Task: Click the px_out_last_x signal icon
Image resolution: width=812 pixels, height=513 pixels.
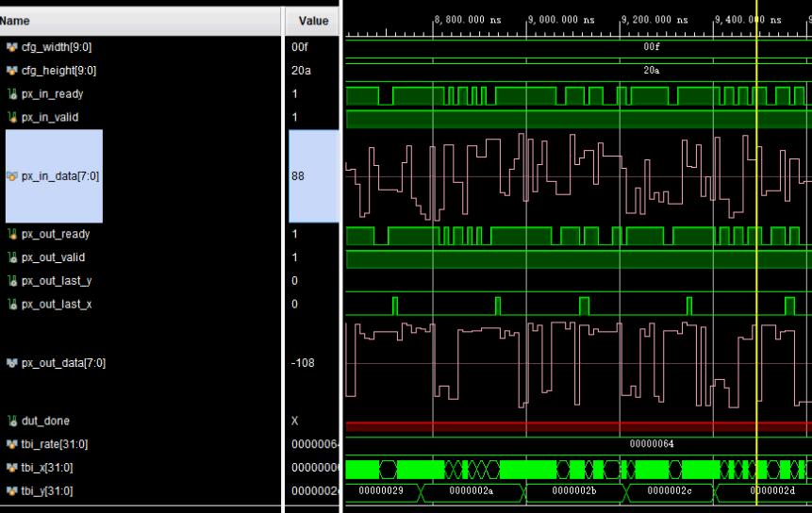Action: pos(12,304)
